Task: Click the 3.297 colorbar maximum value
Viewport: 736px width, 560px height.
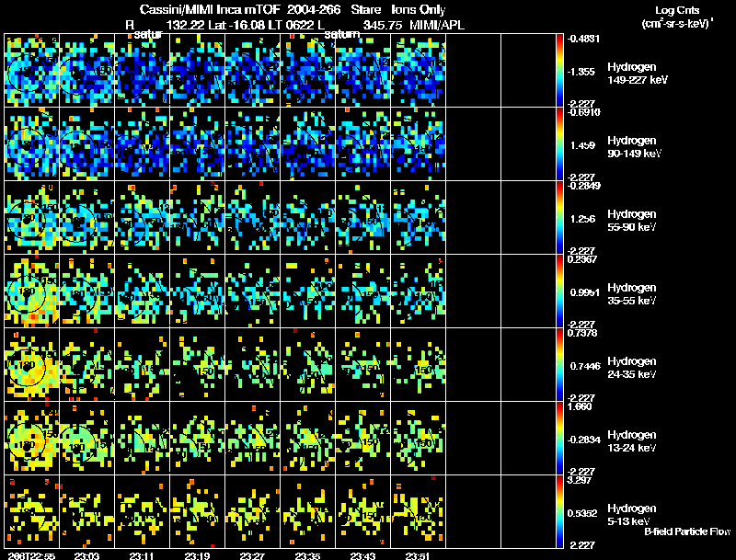Action: 579,480
